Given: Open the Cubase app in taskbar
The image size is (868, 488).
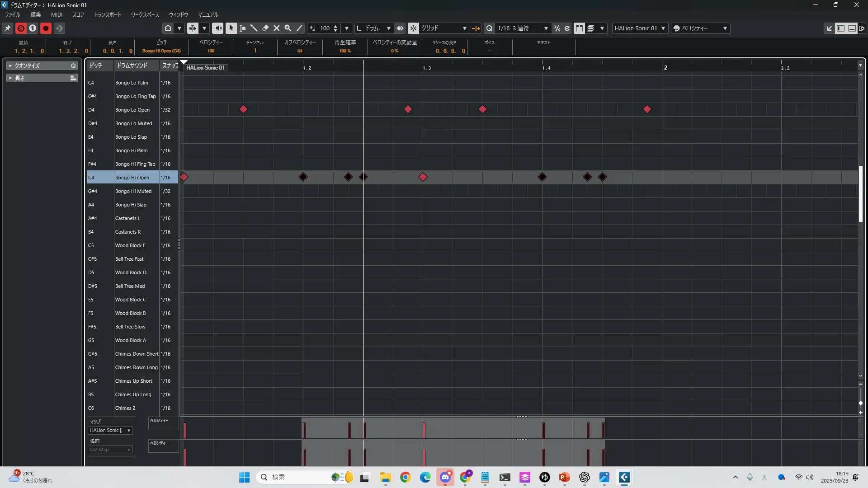Looking at the screenshot, I should 624,477.
